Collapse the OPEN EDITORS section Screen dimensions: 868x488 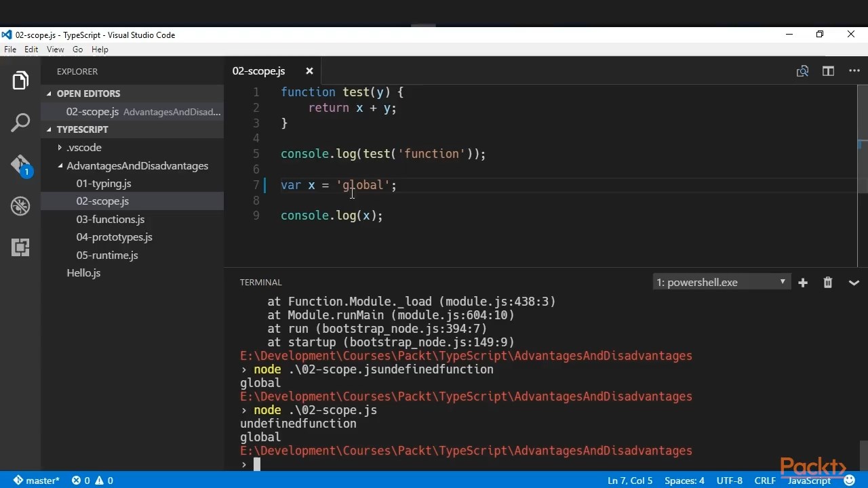point(88,94)
